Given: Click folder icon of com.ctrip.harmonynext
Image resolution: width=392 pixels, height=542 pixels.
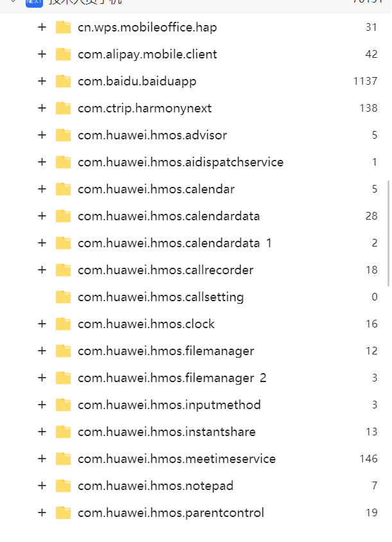Looking at the screenshot, I should [64, 108].
